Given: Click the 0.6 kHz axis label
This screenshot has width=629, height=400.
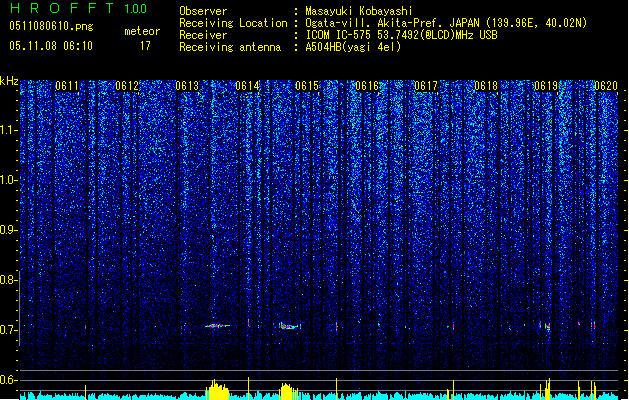Looking at the screenshot, I should click(x=9, y=380).
